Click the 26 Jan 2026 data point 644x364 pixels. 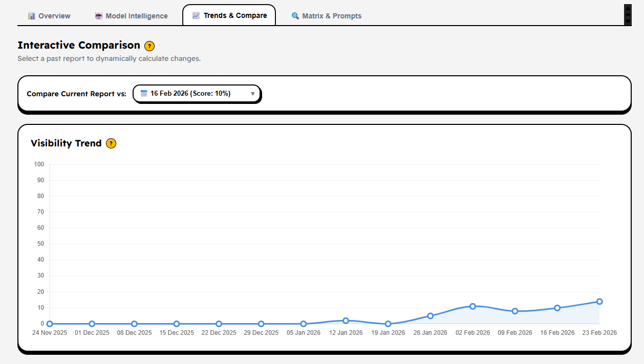click(430, 316)
